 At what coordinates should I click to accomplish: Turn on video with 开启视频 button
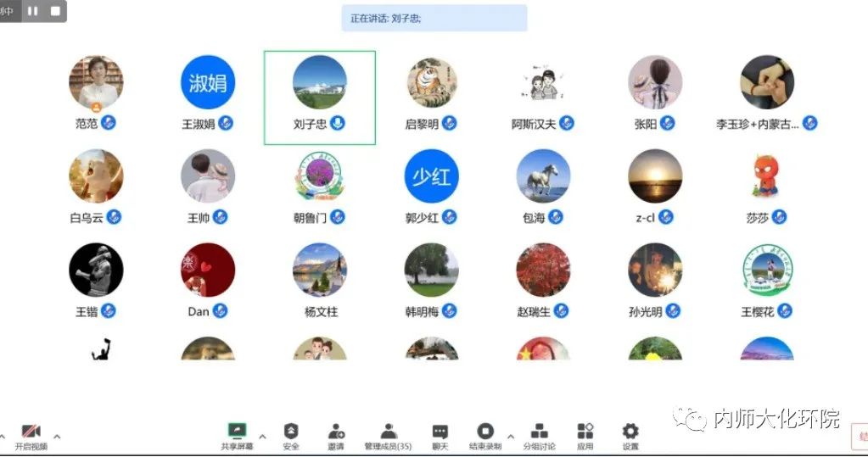(x=31, y=433)
